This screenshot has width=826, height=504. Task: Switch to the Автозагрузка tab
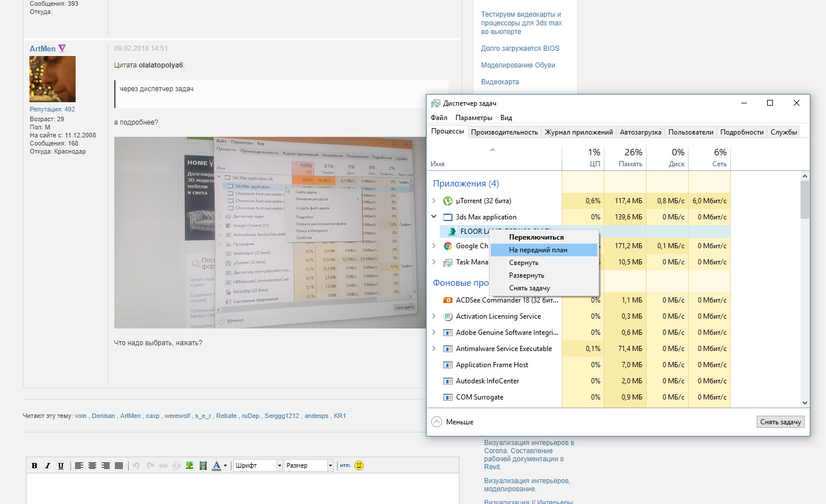(641, 132)
